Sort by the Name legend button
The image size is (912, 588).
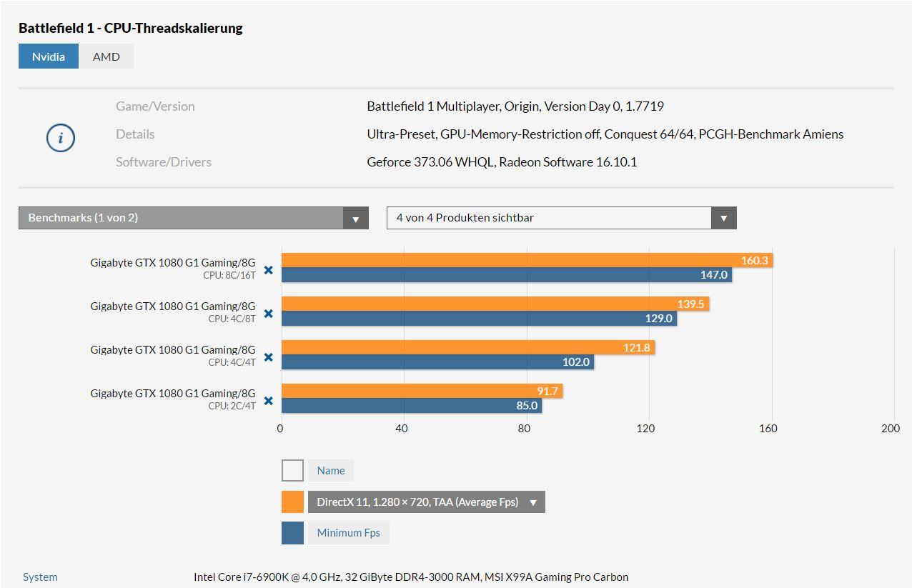tap(331, 470)
